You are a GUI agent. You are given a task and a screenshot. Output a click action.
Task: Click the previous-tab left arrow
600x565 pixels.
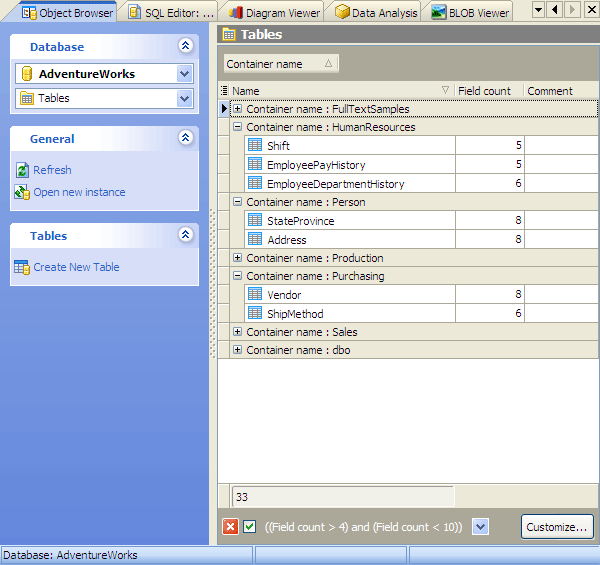555,10
